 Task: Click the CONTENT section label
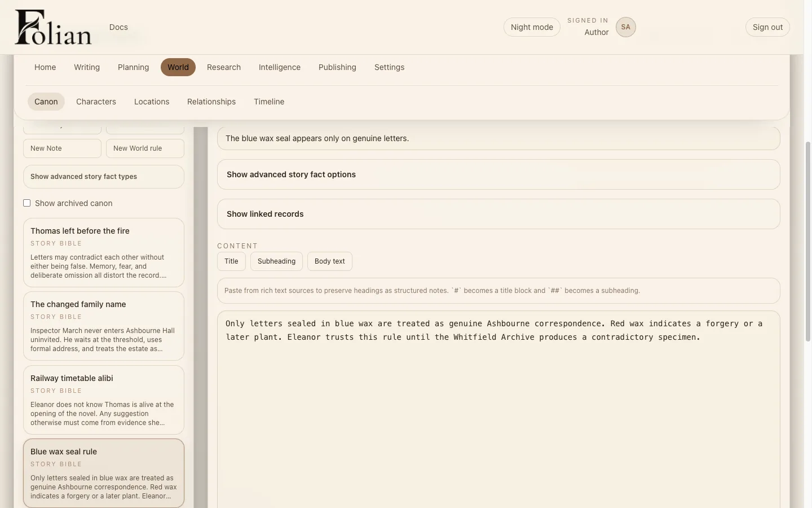(x=237, y=246)
